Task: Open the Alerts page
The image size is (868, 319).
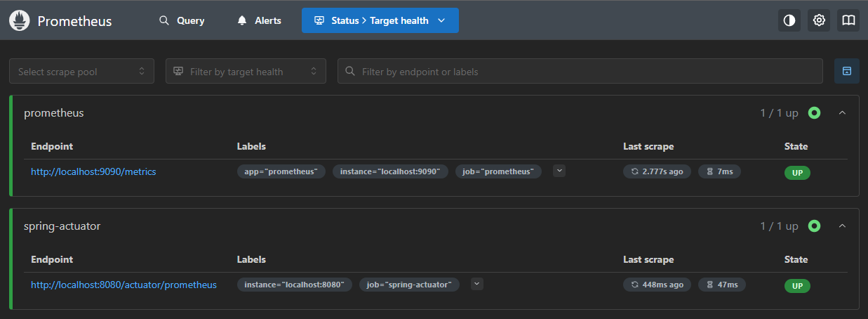Action: point(259,20)
